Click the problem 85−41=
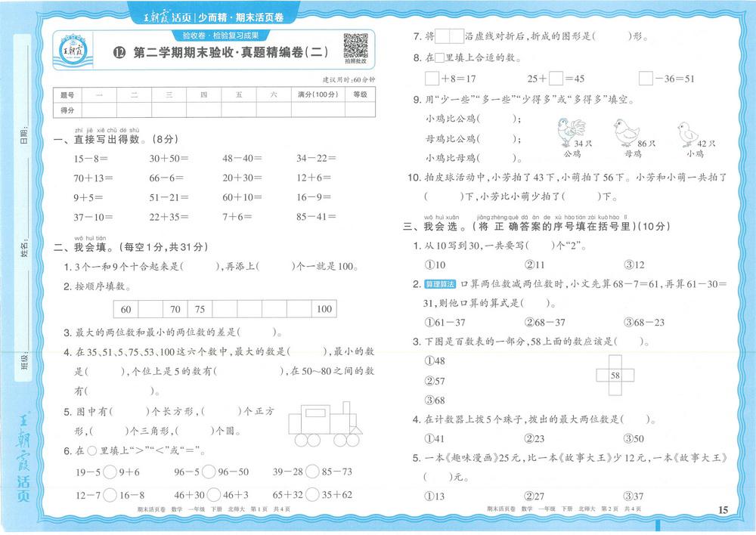The height and width of the screenshot is (535, 756). click(x=316, y=217)
